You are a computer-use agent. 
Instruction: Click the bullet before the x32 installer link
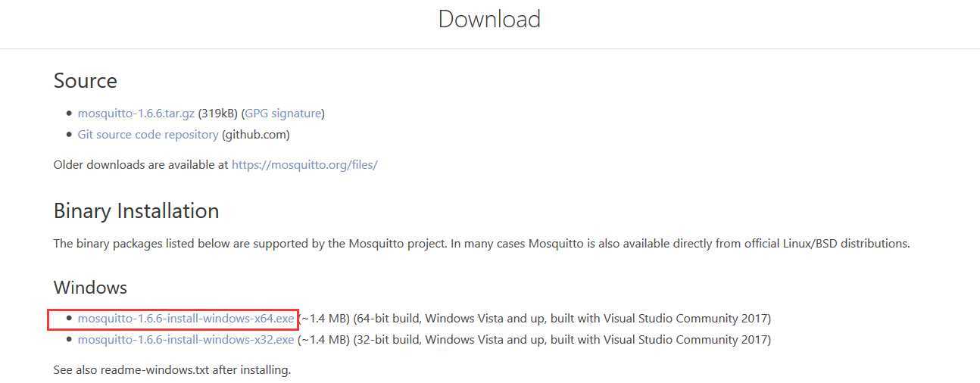coord(70,340)
